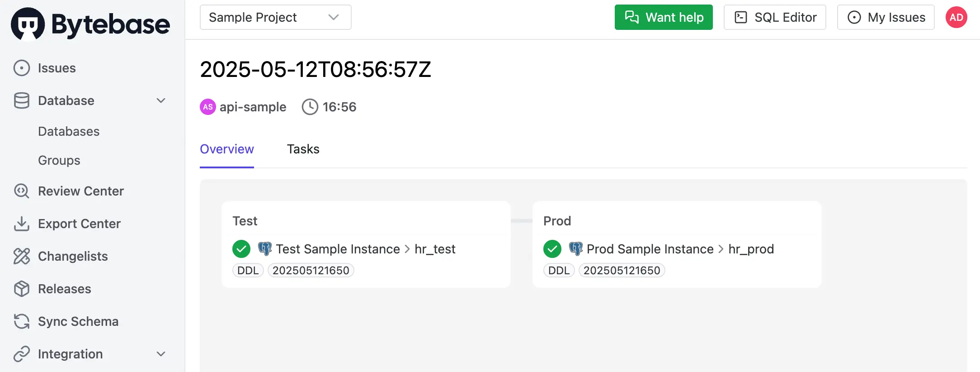Click the 16:56 timestamp
The width and height of the screenshot is (980, 372).
coord(339,107)
